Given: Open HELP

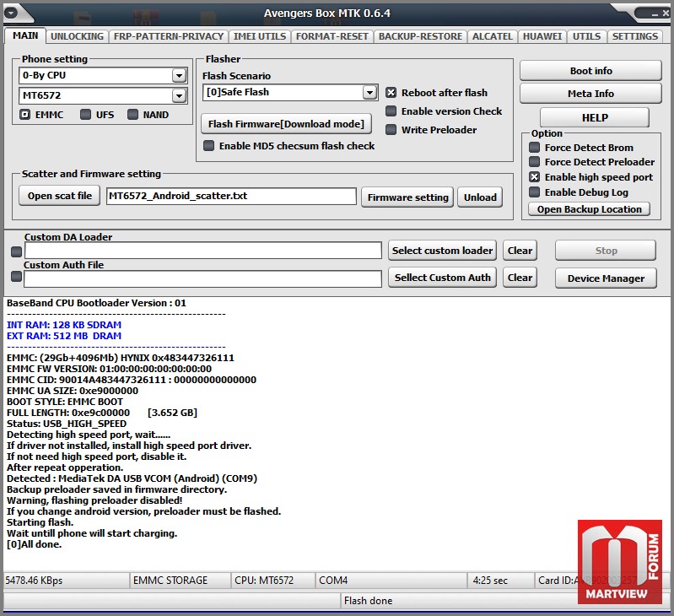Looking at the screenshot, I should 595,118.
